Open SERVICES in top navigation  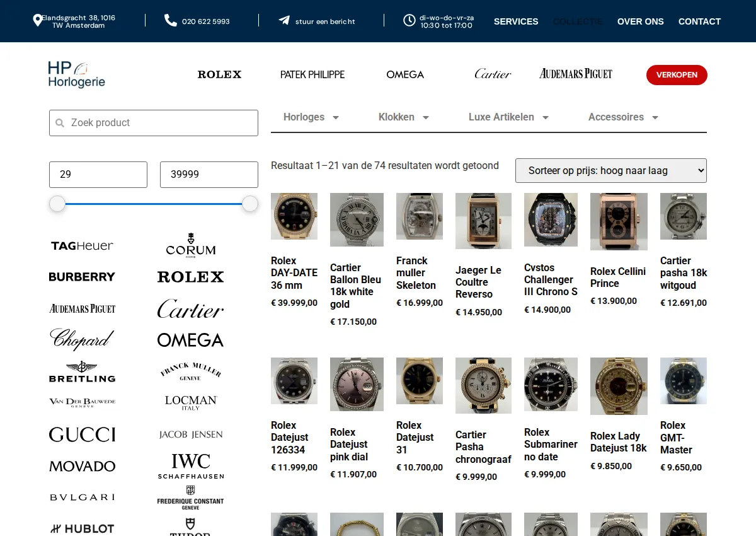point(516,21)
